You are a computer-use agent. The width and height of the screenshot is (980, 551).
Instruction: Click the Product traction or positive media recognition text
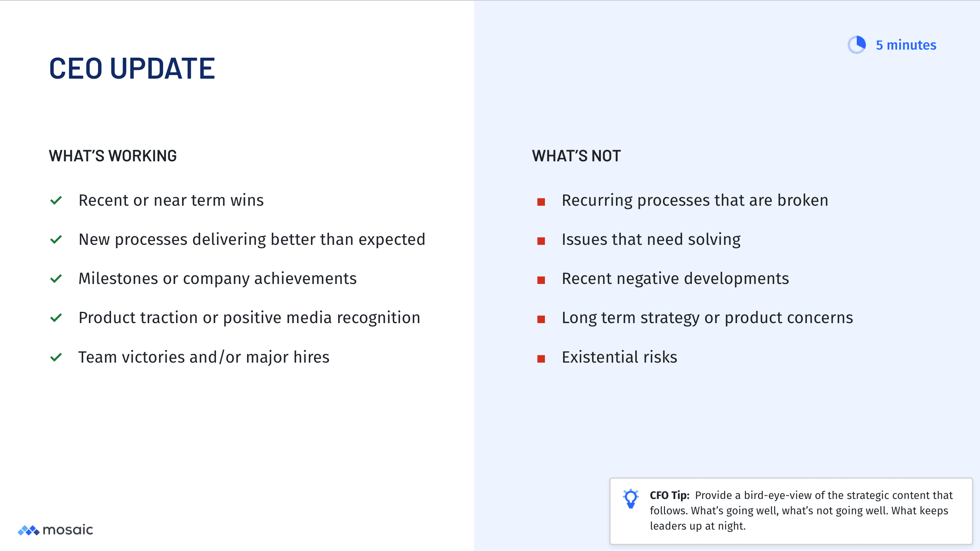249,318
